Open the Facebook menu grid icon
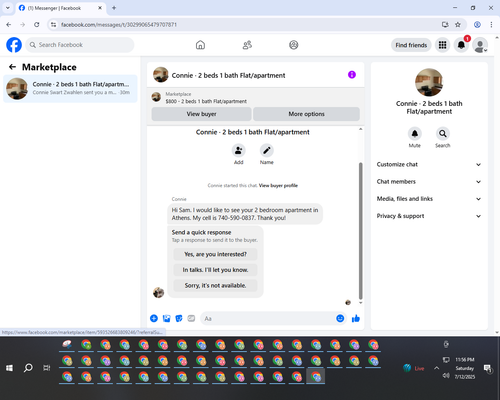 (x=442, y=45)
